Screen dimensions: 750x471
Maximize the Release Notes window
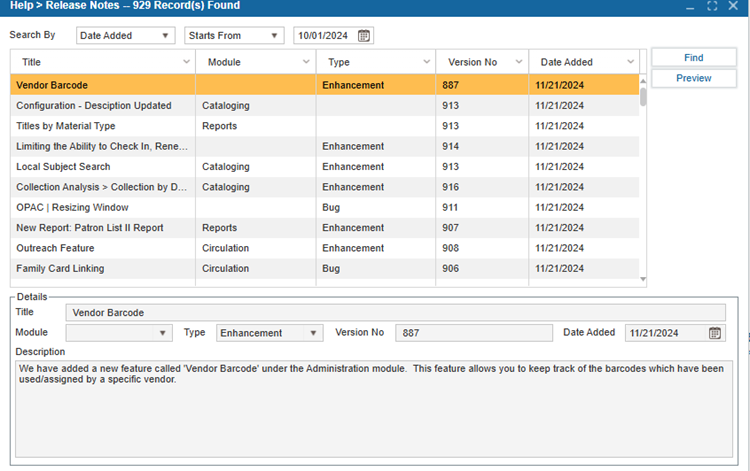click(712, 6)
